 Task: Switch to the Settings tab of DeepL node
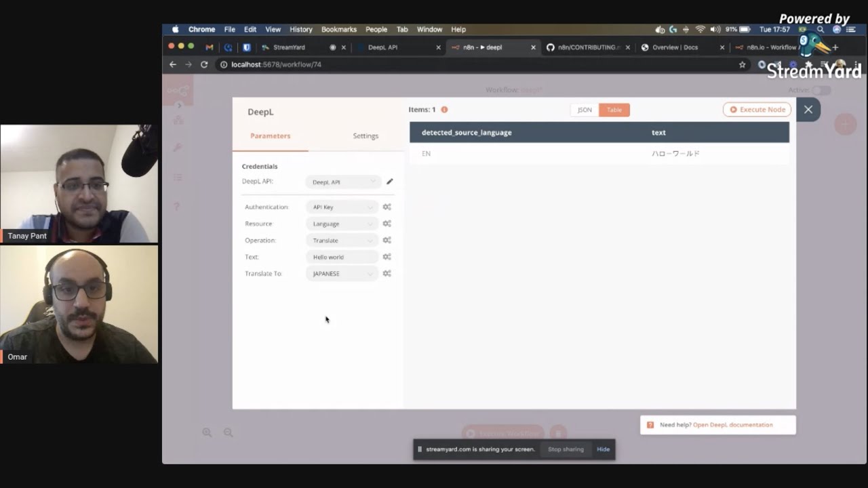point(366,136)
